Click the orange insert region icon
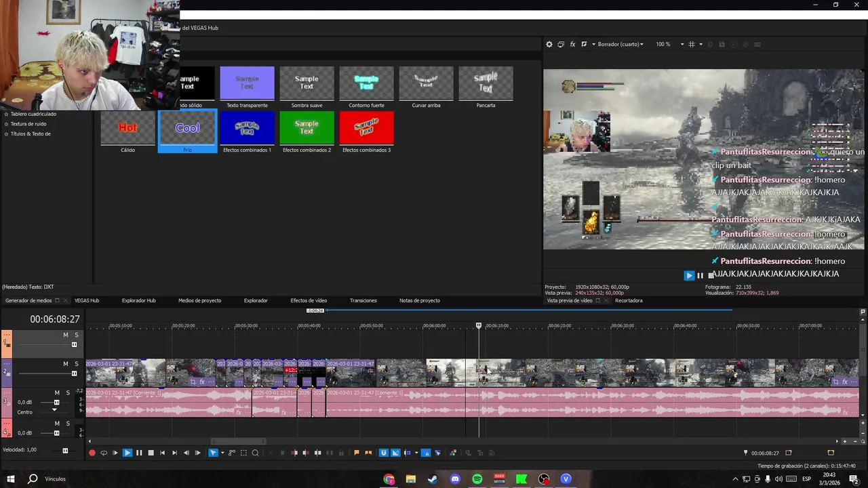Screen dimensions: 868x488 (368, 453)
